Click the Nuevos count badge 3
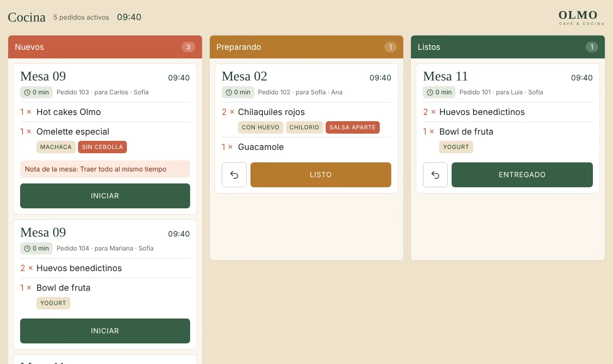This screenshot has width=613, height=364. click(x=188, y=47)
